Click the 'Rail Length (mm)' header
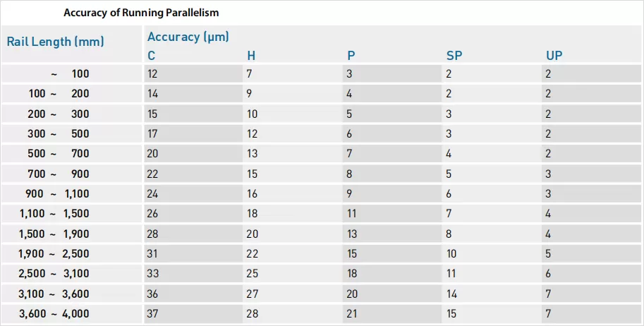This screenshot has width=644, height=326. coord(56,42)
